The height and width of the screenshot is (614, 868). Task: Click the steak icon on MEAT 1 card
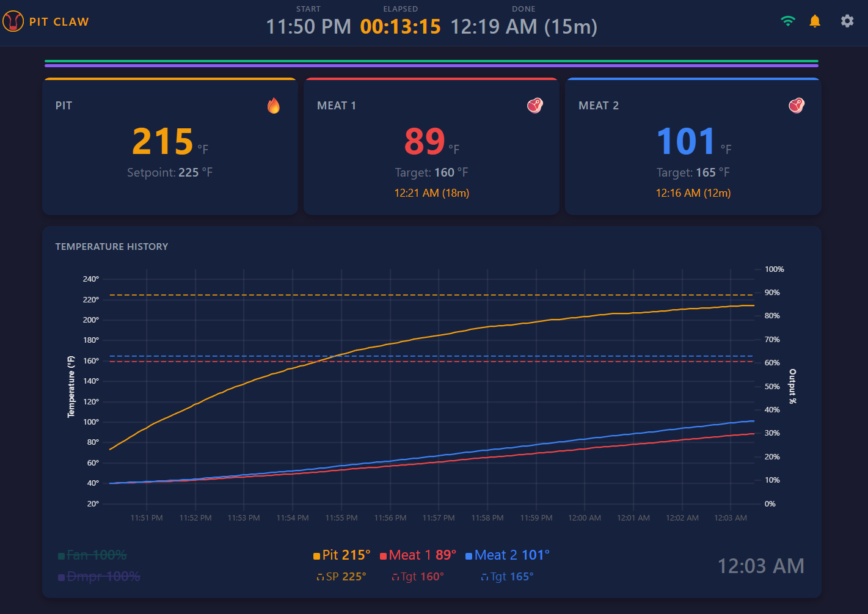coord(535,105)
